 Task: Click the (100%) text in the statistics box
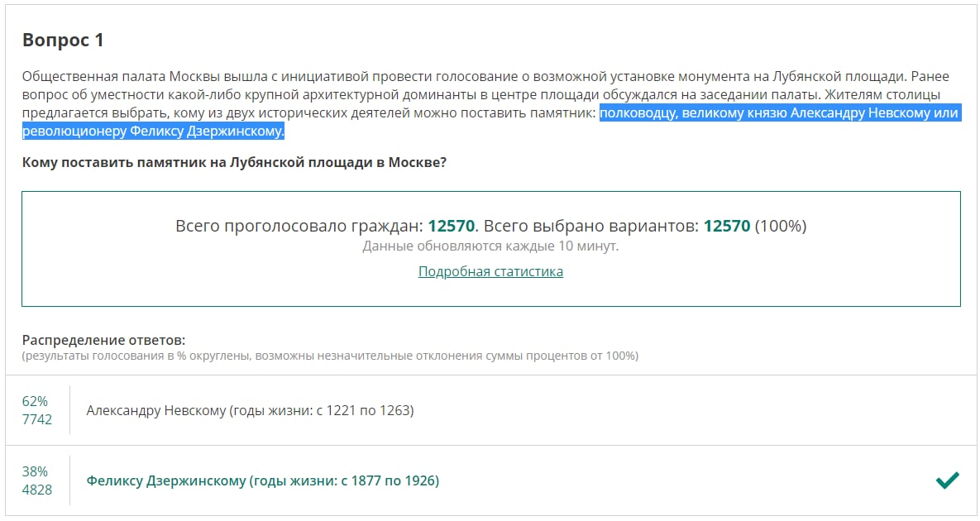781,226
